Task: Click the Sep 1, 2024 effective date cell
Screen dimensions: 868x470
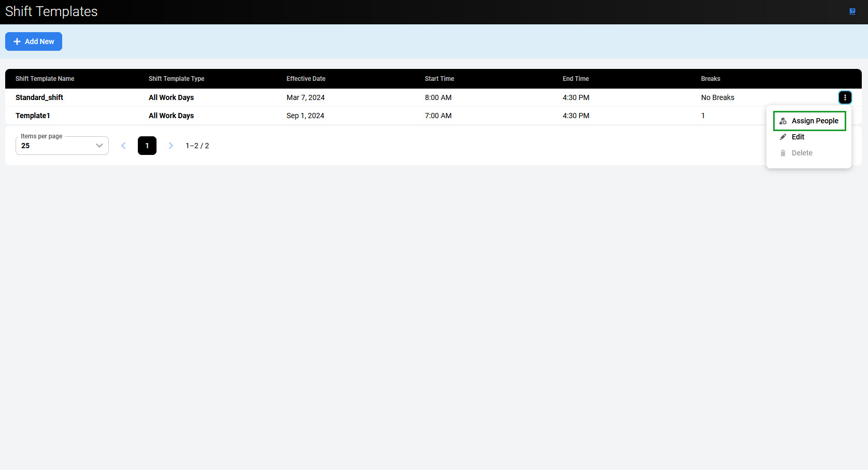Action: [305, 116]
